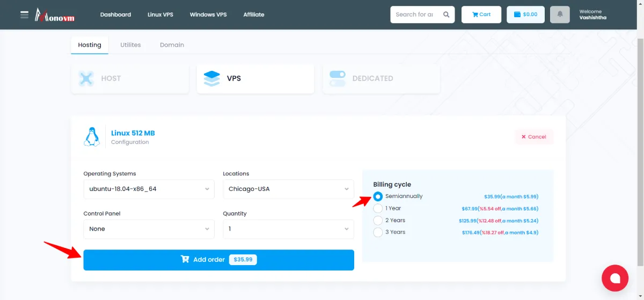Open the Cart button
The height and width of the screenshot is (300, 644).
(x=481, y=14)
